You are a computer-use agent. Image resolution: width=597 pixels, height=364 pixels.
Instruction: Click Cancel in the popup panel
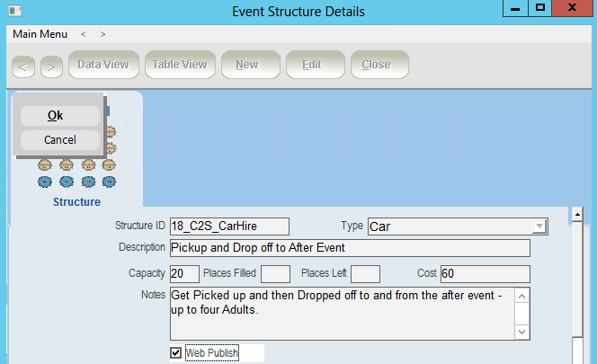click(59, 139)
